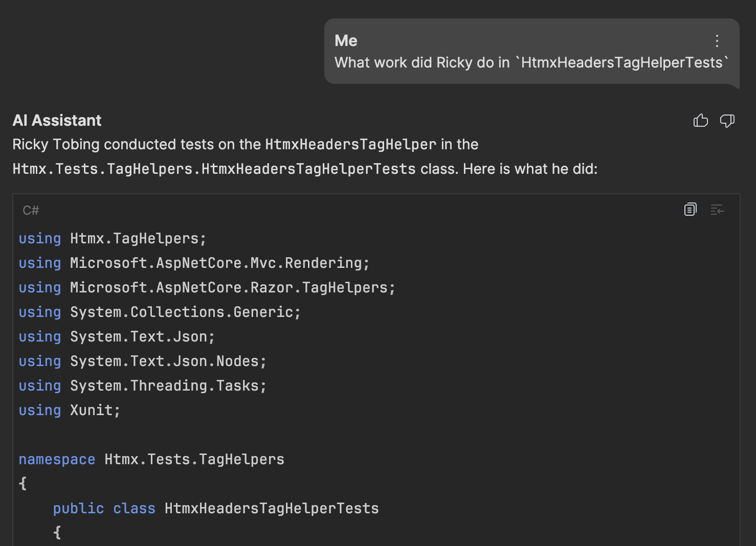Click the line 'using Microsoft.AspNetCore.Mvc.Rendering;'
Viewport: 756px width, 546px height.
tap(194, 263)
